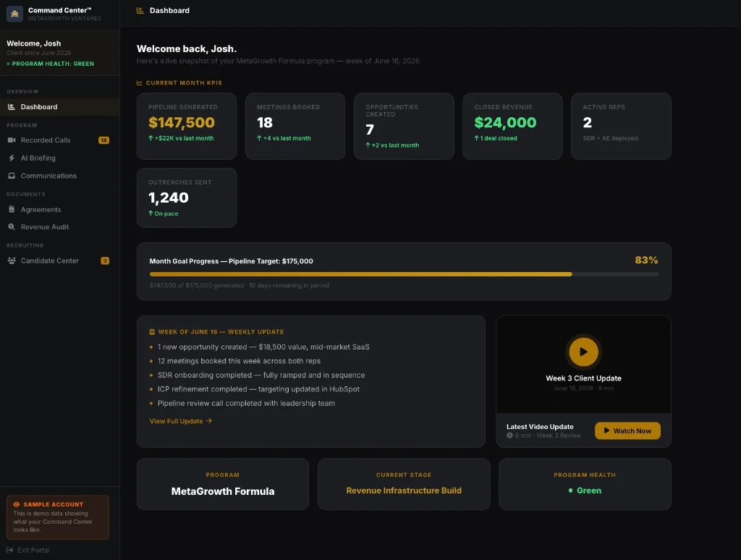
Task: Click the clock icon under Latest Video Update
Action: [x=509, y=436]
